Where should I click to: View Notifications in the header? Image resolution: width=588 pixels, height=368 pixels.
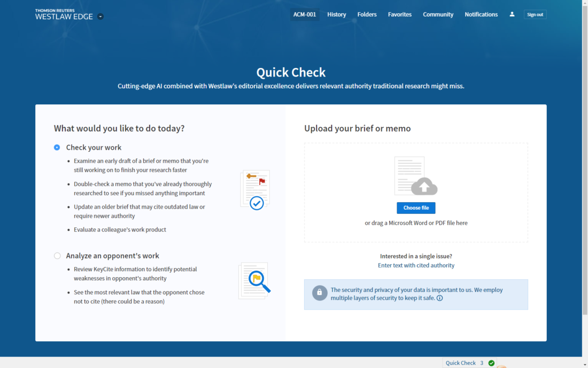coord(481,14)
